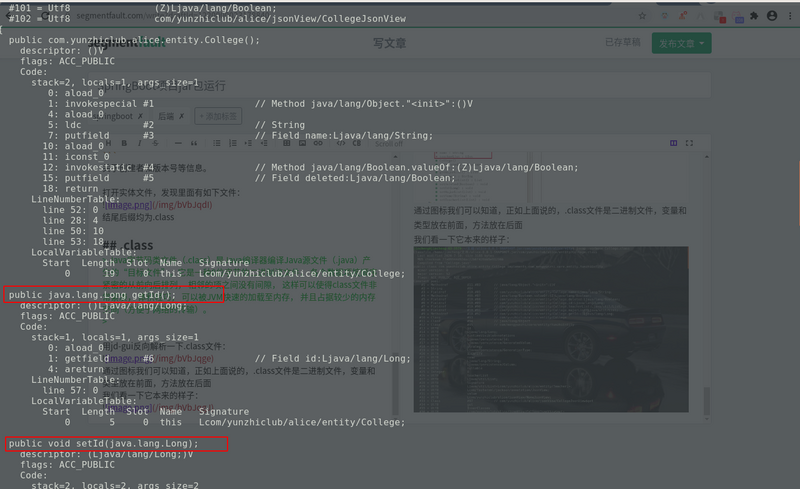Click markdown link text /img/bVbJqge

coord(184,358)
